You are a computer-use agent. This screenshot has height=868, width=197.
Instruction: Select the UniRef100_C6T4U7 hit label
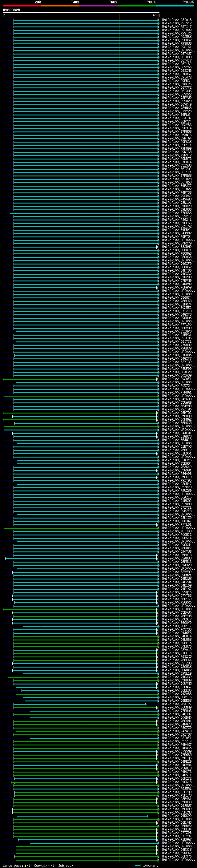coord(176,54)
